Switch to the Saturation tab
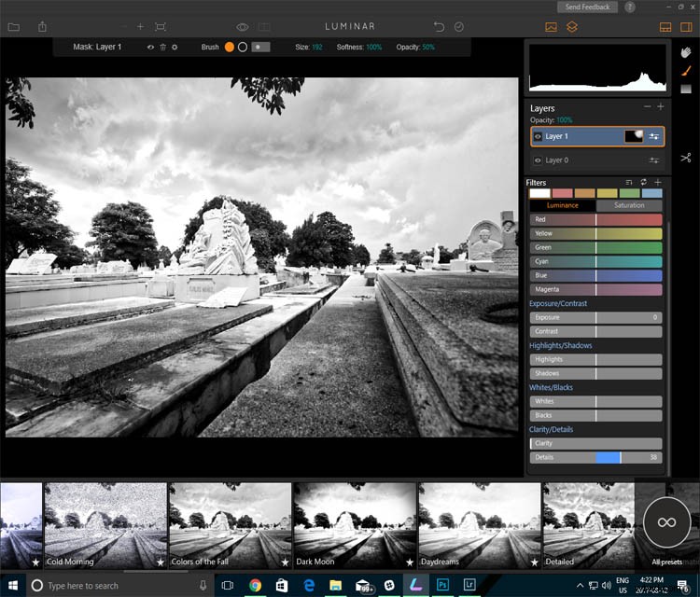The image size is (700, 597). pos(629,205)
